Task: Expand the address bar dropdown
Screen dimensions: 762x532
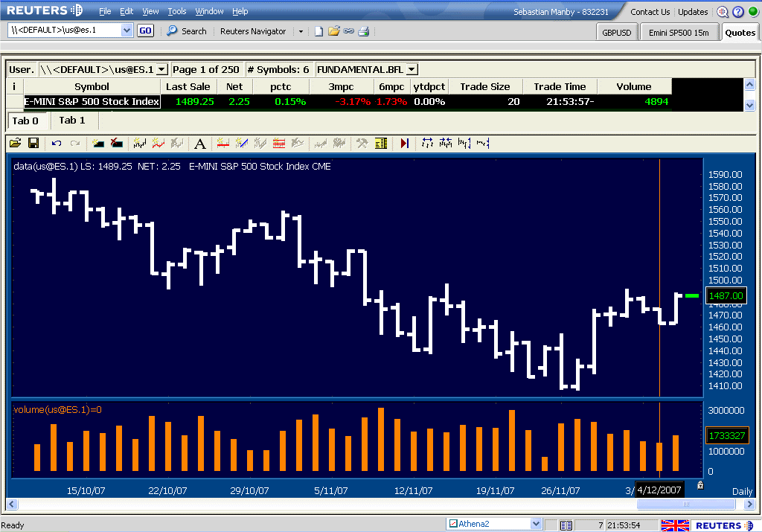Action: coord(127,30)
